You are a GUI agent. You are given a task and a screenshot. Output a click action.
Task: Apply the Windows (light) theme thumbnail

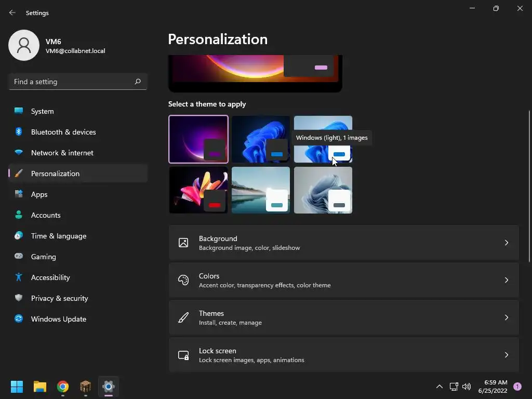click(x=323, y=139)
